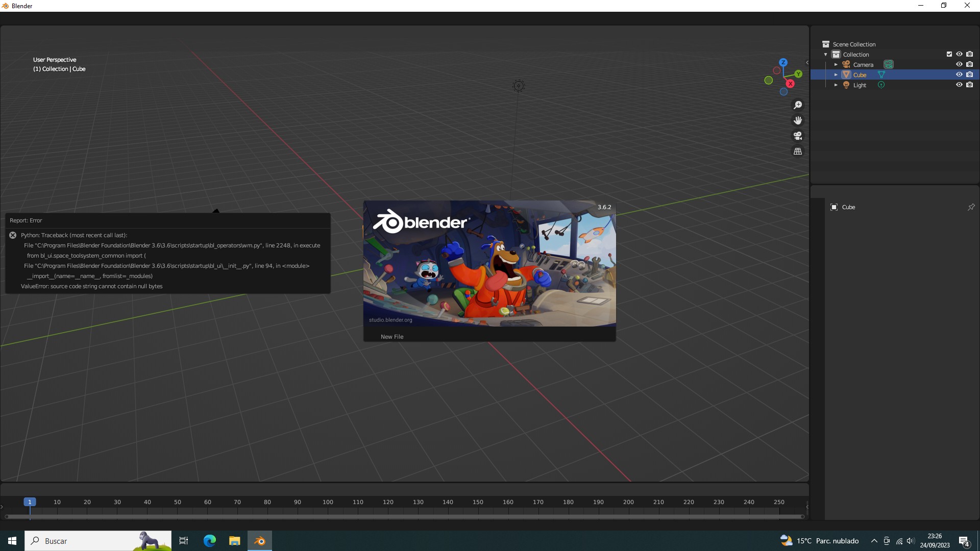Collapse the Collection tree item
The image size is (980, 551).
pos(826,55)
